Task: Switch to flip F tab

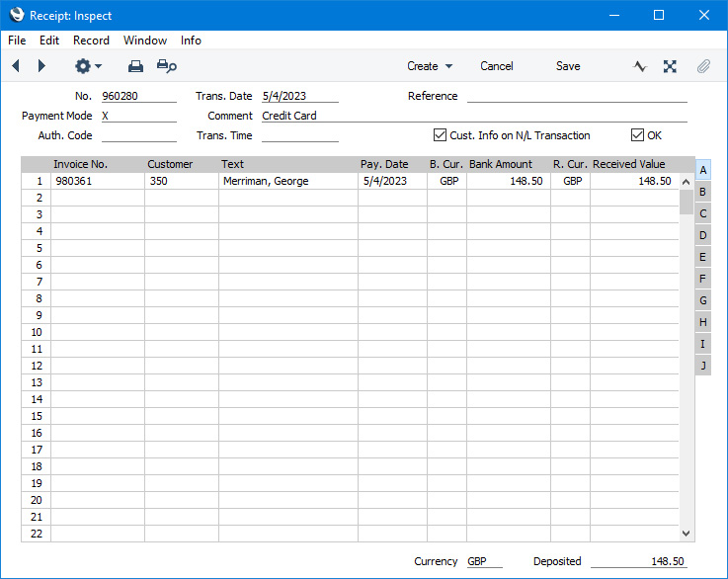Action: click(703, 279)
